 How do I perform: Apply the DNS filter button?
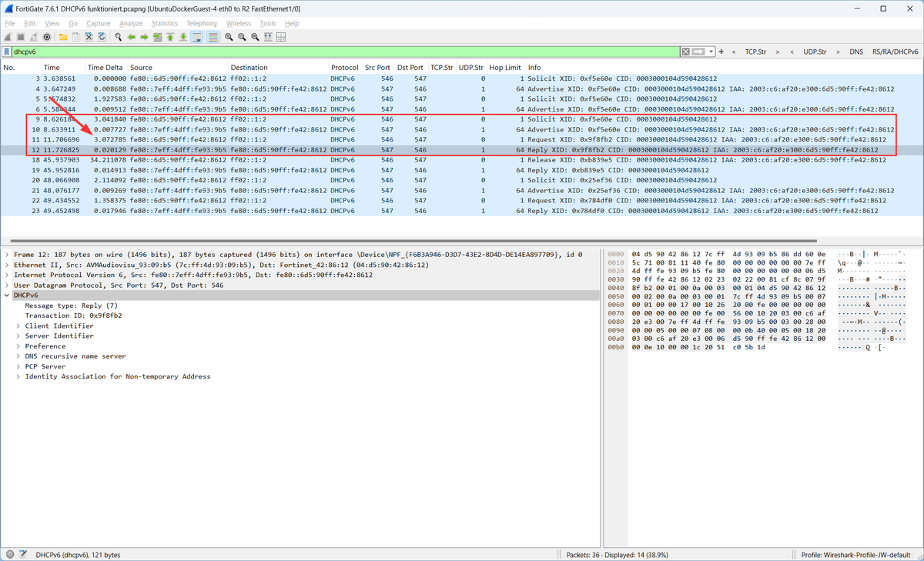[856, 52]
